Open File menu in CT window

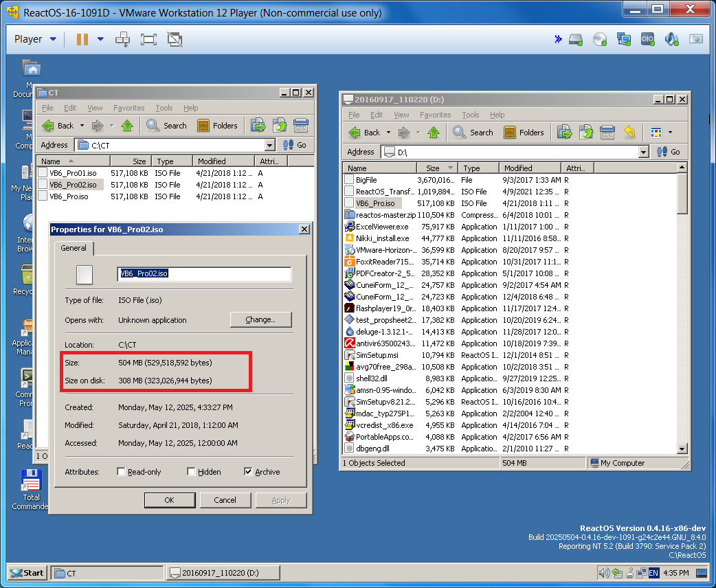[47, 108]
